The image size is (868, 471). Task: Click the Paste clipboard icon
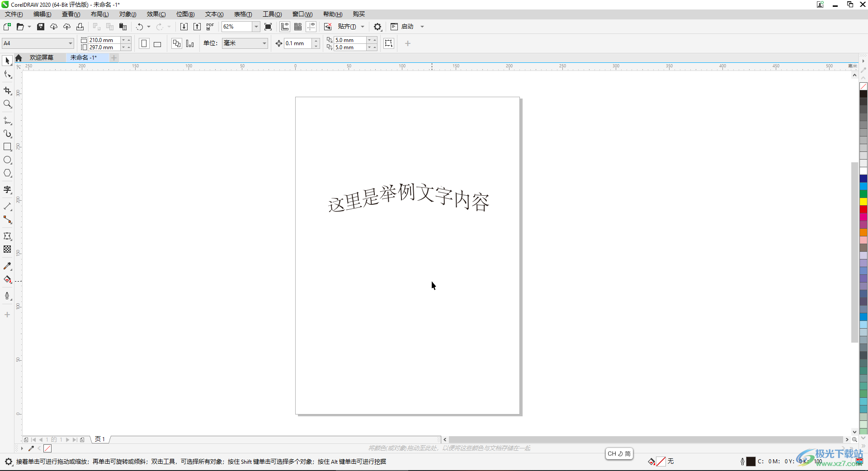point(123,27)
